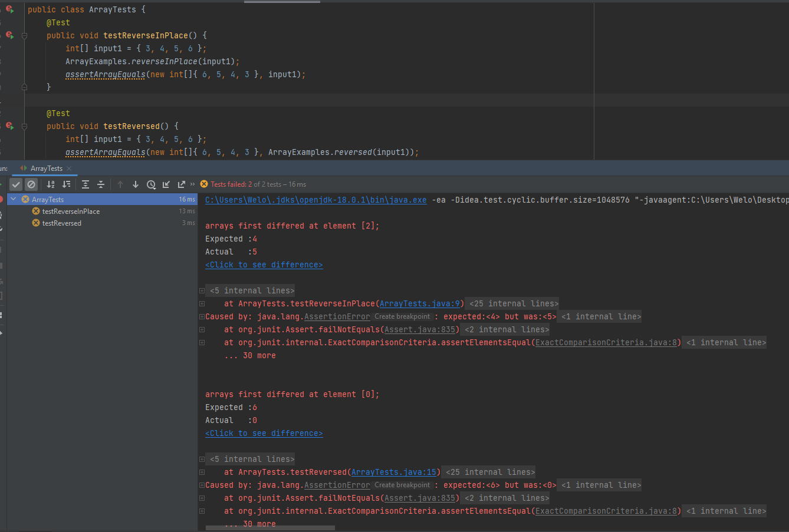
Task: Click first assertArrayEquals call in editor
Action: tap(105, 74)
